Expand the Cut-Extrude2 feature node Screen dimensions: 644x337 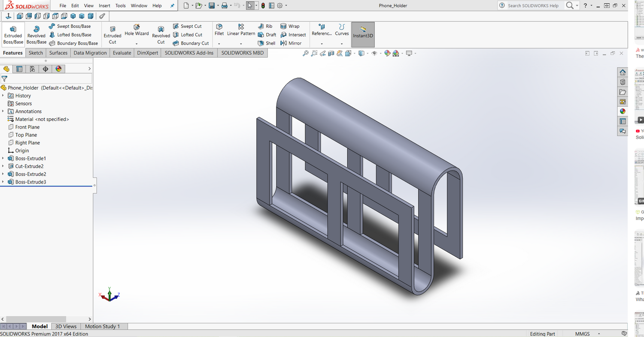[x=3, y=166]
